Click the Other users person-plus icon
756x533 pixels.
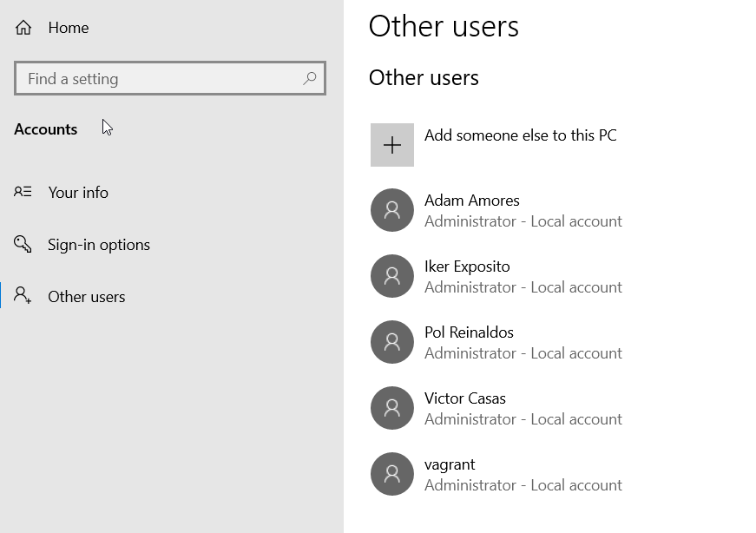point(23,296)
